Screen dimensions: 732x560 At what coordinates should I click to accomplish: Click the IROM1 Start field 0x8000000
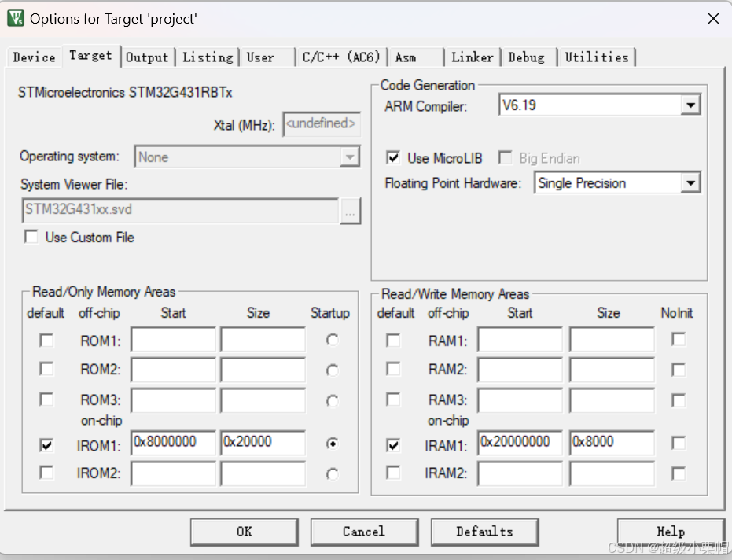click(x=173, y=443)
